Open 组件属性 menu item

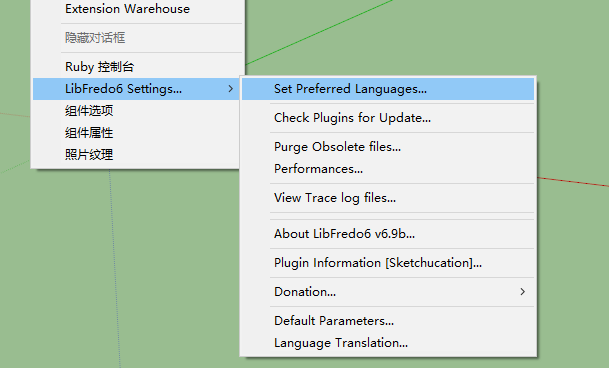coord(136,133)
